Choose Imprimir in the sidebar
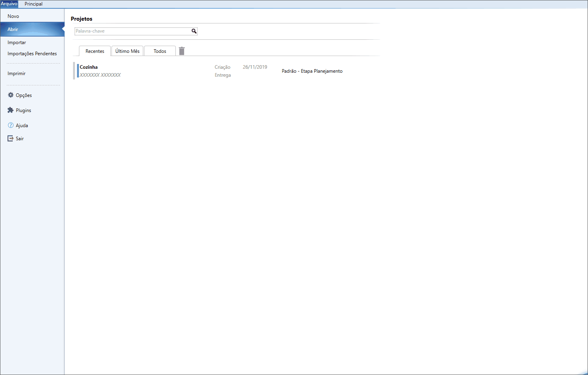This screenshot has height=375, width=588. pos(17,73)
